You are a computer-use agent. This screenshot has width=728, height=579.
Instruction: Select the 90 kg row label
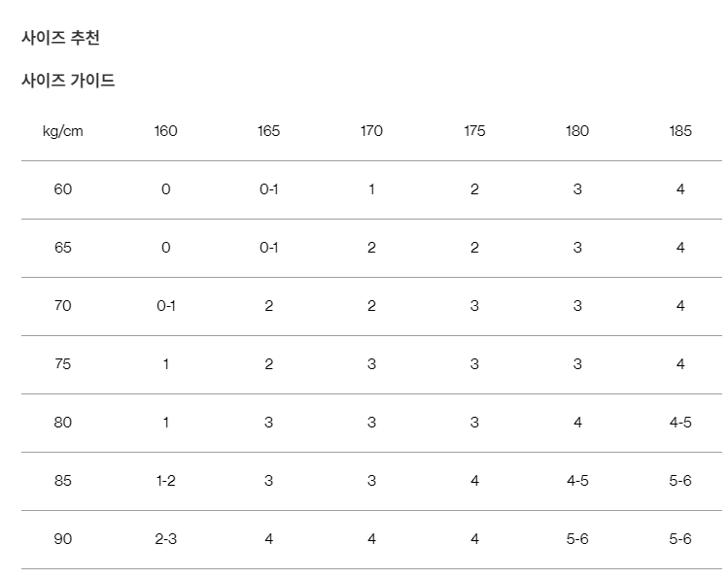click(63, 539)
